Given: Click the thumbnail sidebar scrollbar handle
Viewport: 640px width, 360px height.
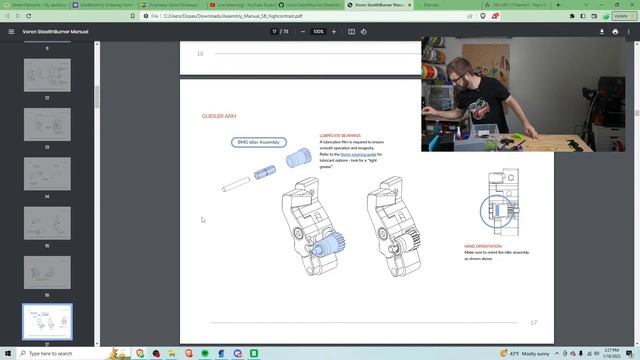Looking at the screenshot, I should pyautogui.click(x=97, y=97).
